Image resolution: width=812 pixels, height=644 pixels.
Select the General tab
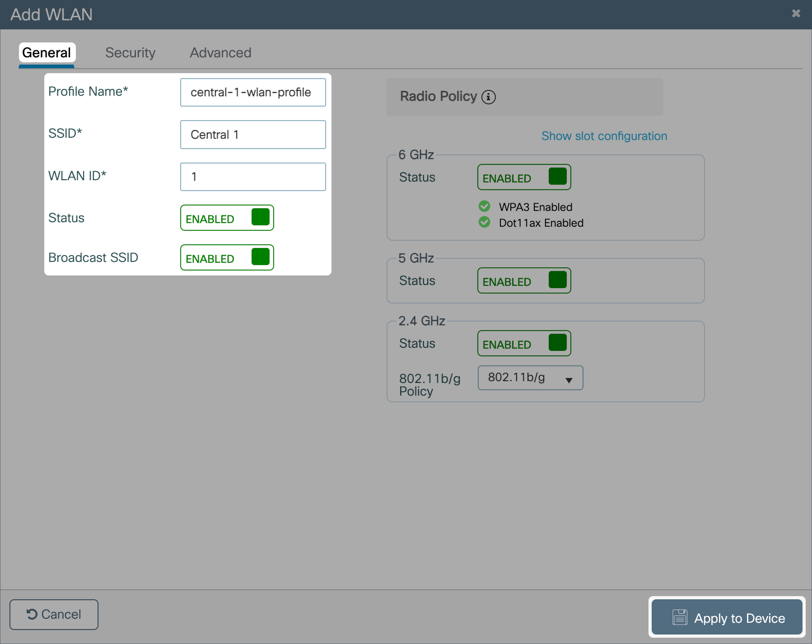coord(47,53)
